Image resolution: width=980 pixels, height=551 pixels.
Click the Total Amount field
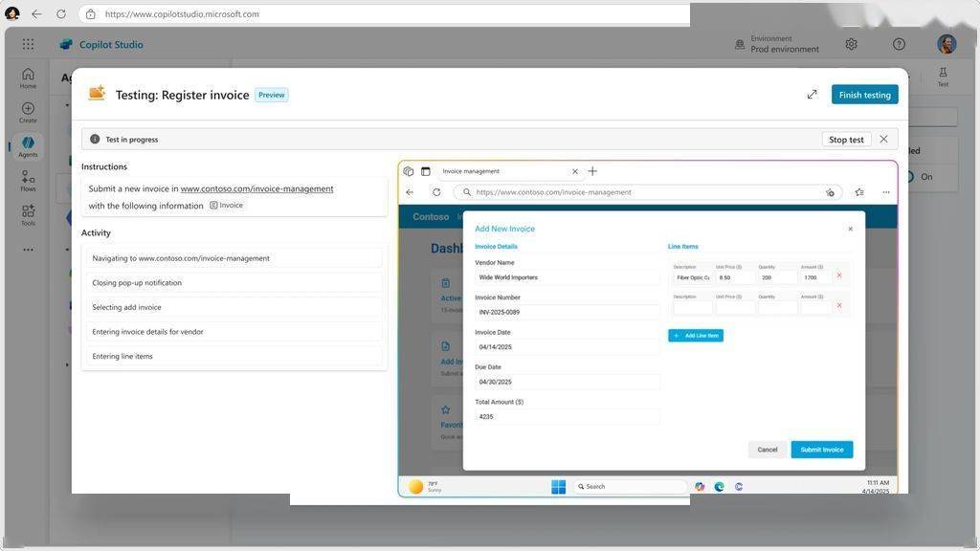567,417
